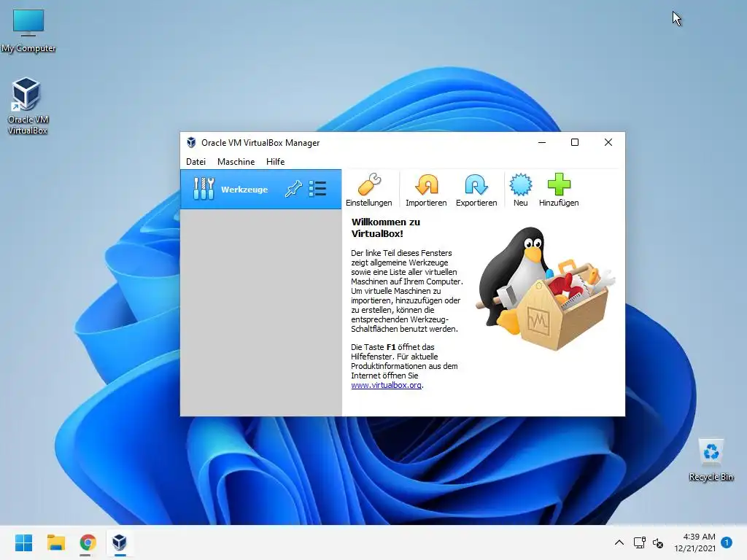Open the Werkzeuge list menu icon
This screenshot has height=560, width=747.
317,189
